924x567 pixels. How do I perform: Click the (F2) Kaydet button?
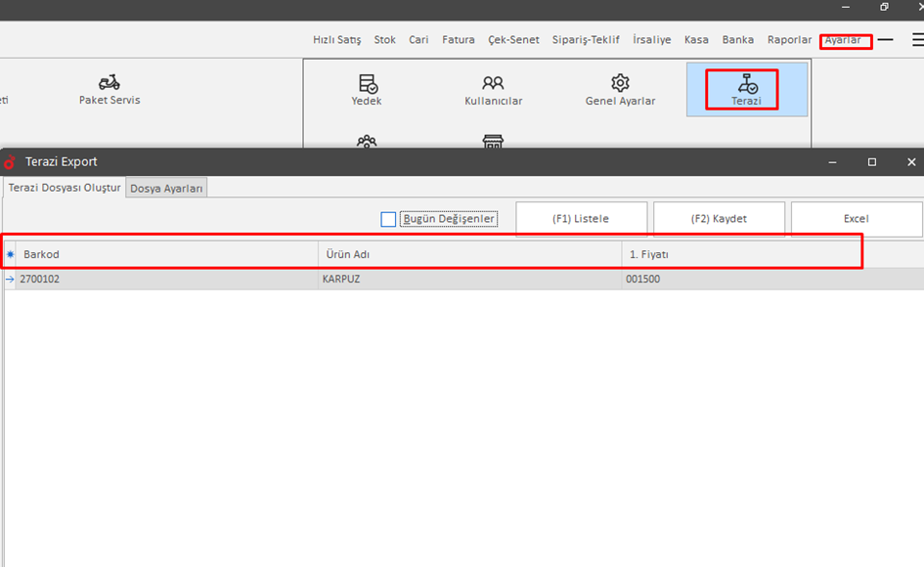(x=719, y=219)
